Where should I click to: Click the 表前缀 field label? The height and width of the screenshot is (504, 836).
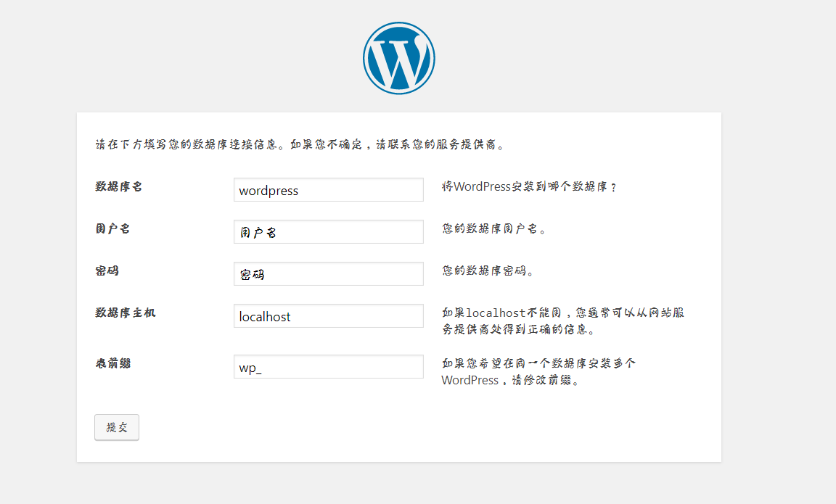click(112, 363)
